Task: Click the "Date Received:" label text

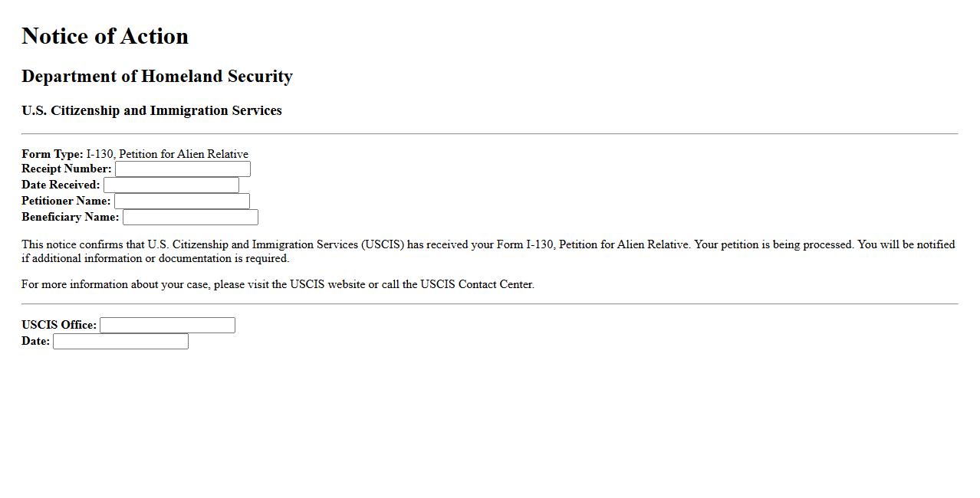Action: pyautogui.click(x=61, y=185)
